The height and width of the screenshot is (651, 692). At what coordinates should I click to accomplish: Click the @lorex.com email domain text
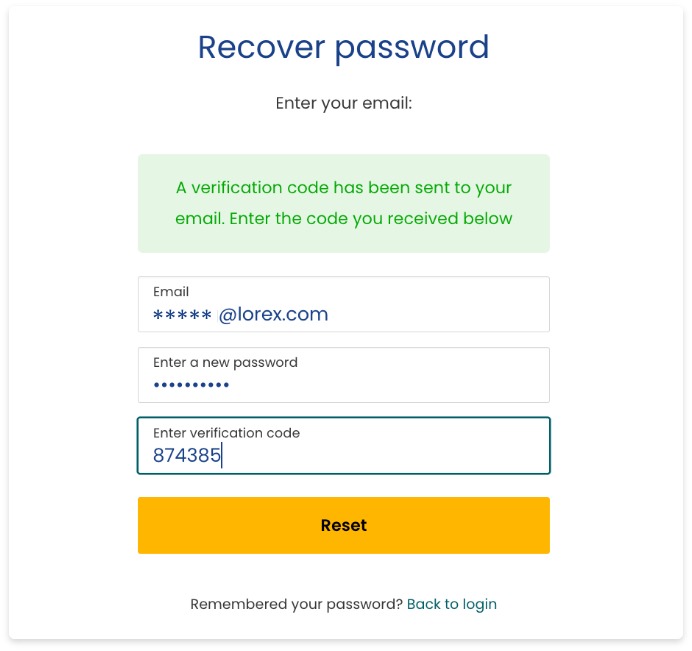click(273, 315)
